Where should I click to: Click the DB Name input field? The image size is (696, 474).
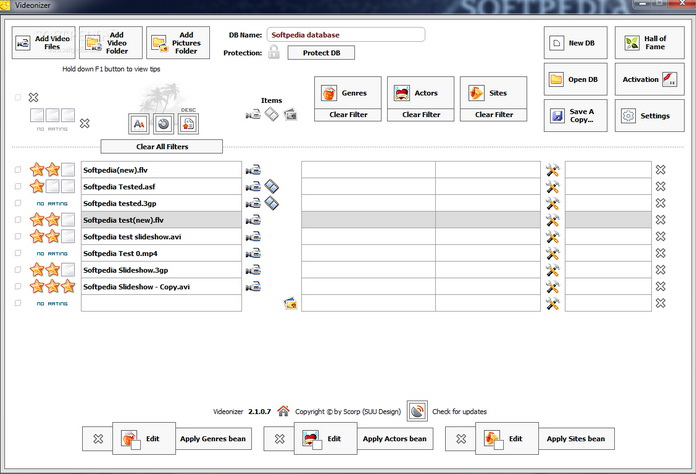point(346,35)
